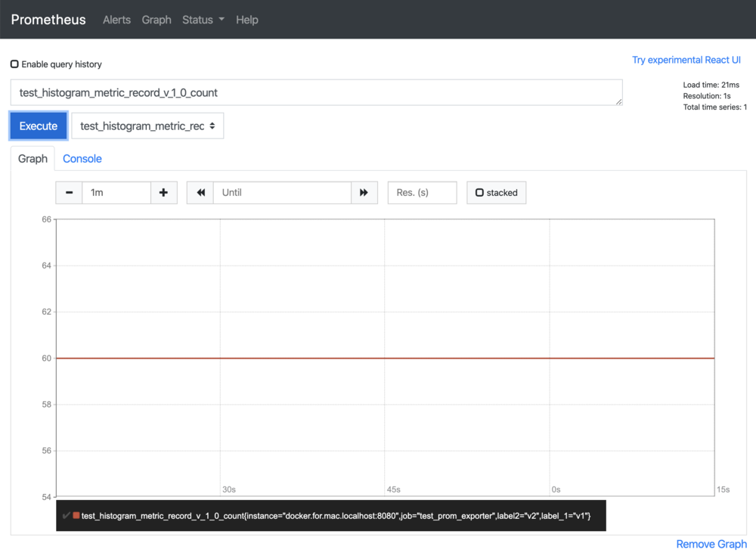Hide the test_histogram series via legend checkmark

(67, 515)
